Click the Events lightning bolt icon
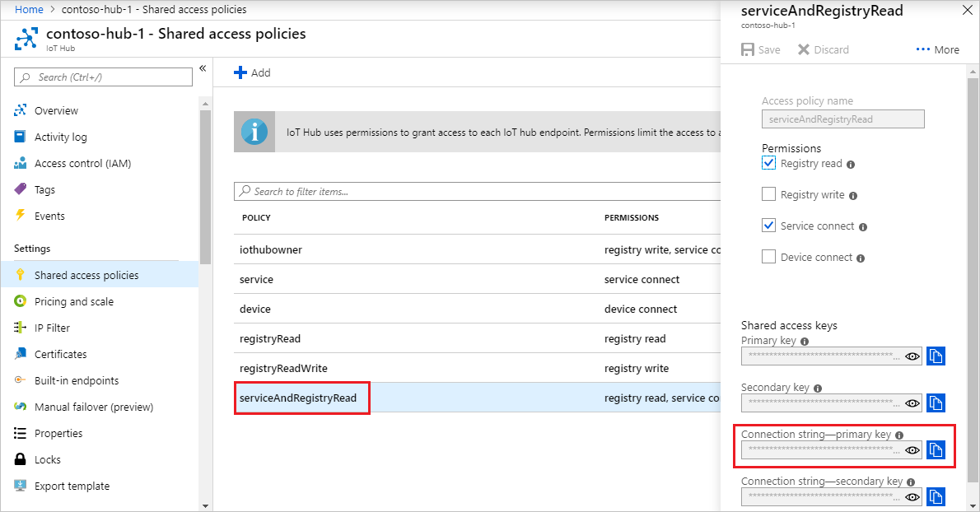This screenshot has width=980, height=512. click(x=20, y=216)
